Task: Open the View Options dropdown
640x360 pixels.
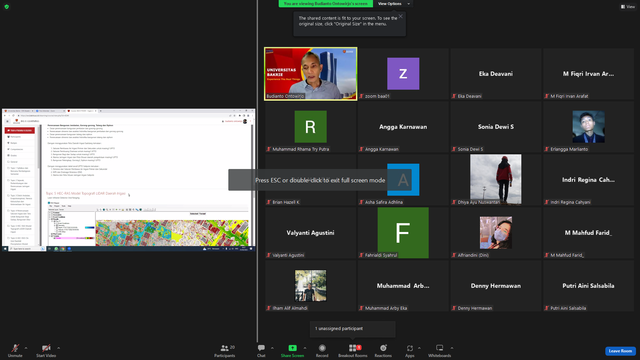Action: pyautogui.click(x=393, y=4)
